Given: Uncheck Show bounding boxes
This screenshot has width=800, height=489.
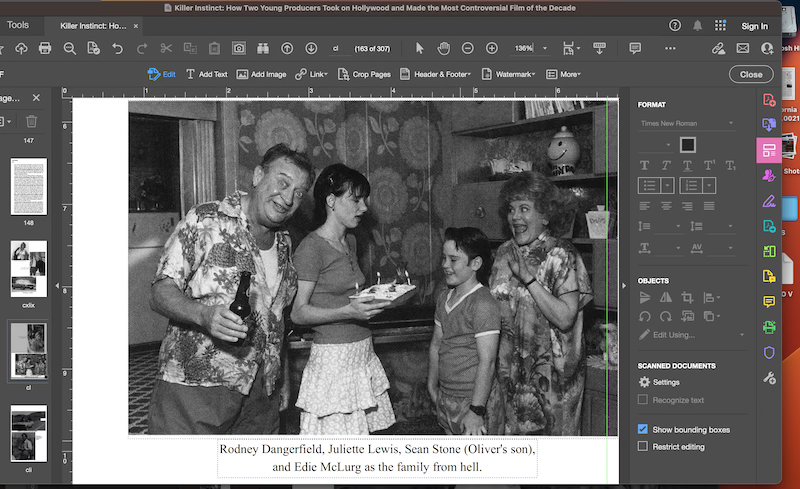Looking at the screenshot, I should tap(643, 429).
